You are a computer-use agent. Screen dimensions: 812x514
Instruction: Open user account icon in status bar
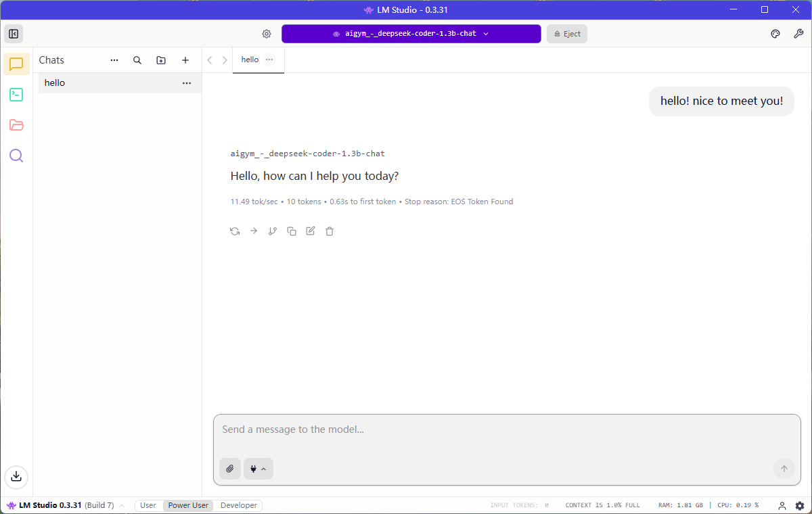click(782, 505)
